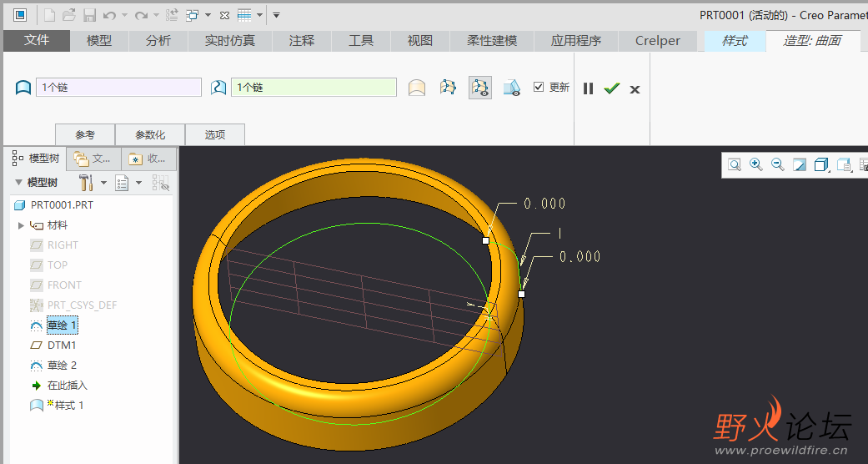Click the primary chain collector icon

click(x=23, y=88)
